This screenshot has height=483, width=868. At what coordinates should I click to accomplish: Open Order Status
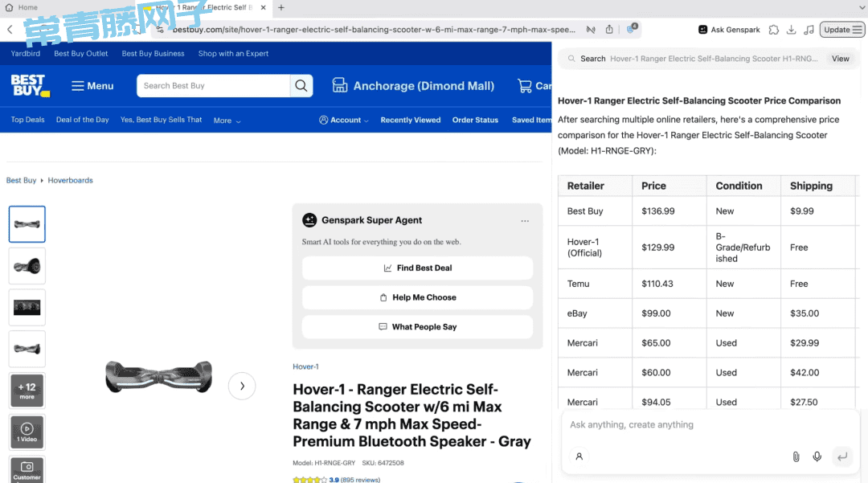click(475, 120)
